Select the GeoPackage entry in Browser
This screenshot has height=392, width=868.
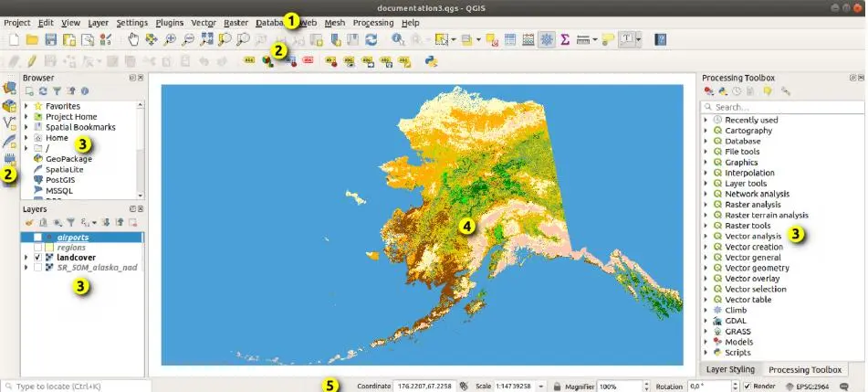click(x=62, y=159)
